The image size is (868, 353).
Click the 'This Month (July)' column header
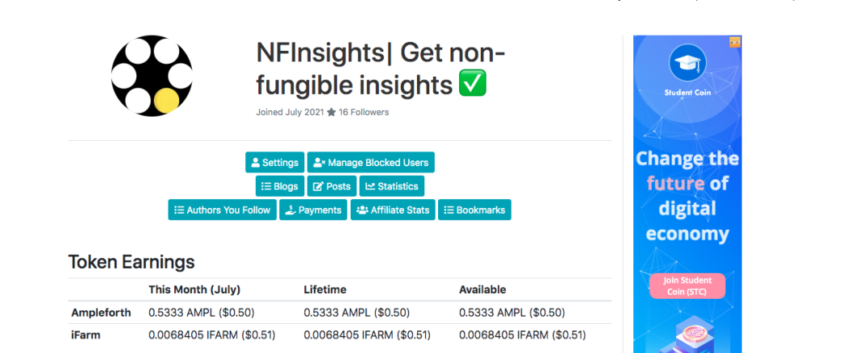tap(194, 289)
